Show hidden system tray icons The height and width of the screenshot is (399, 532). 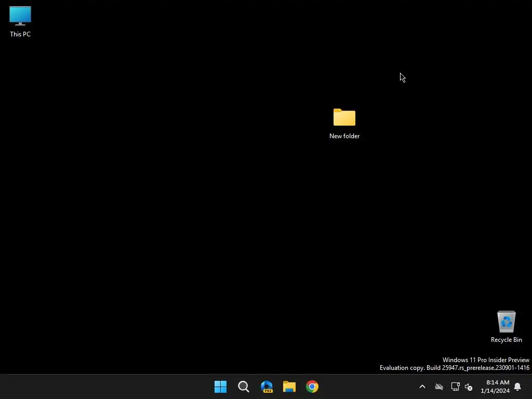tap(422, 387)
